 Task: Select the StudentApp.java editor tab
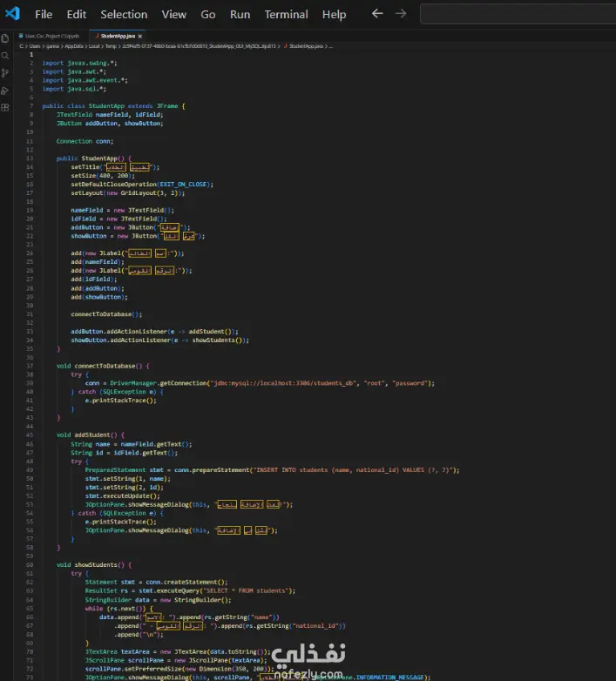coord(118,36)
